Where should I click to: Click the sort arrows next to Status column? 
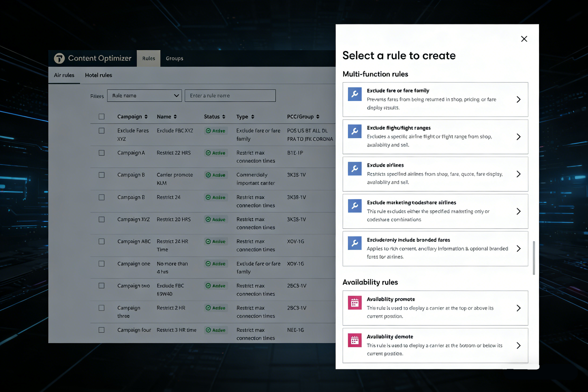tap(224, 117)
